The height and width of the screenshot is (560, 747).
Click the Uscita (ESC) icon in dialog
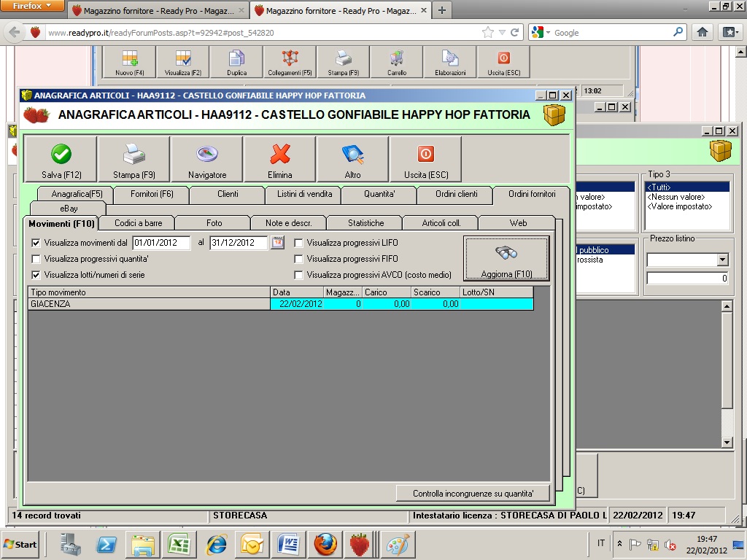426,155
